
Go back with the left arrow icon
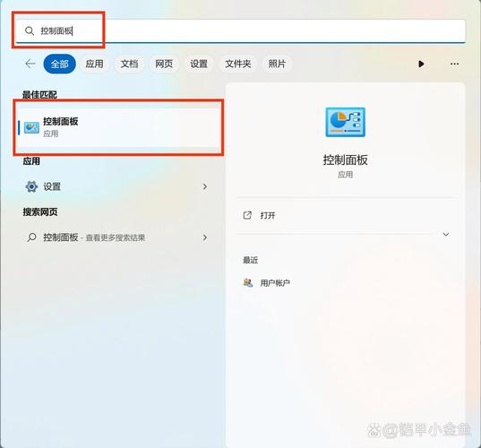click(x=30, y=64)
